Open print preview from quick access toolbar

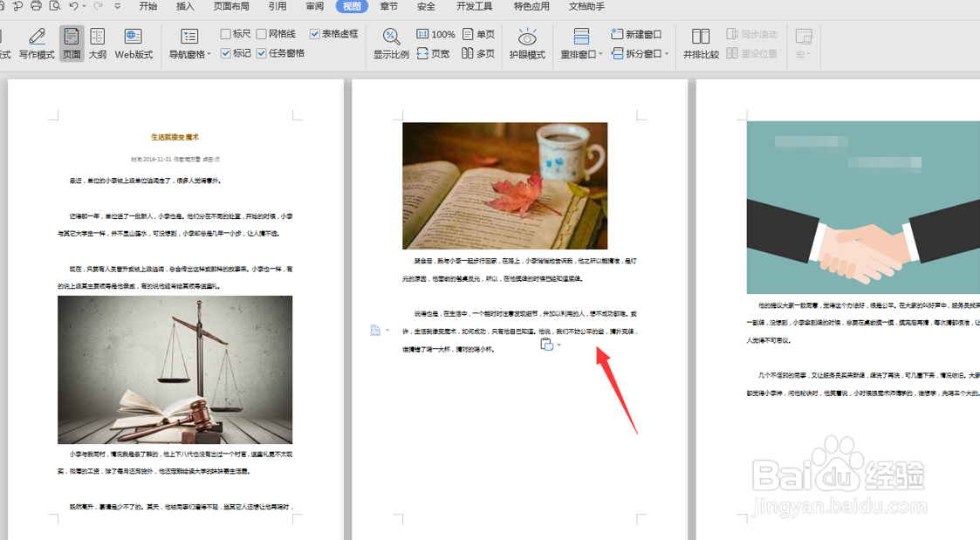point(55,6)
